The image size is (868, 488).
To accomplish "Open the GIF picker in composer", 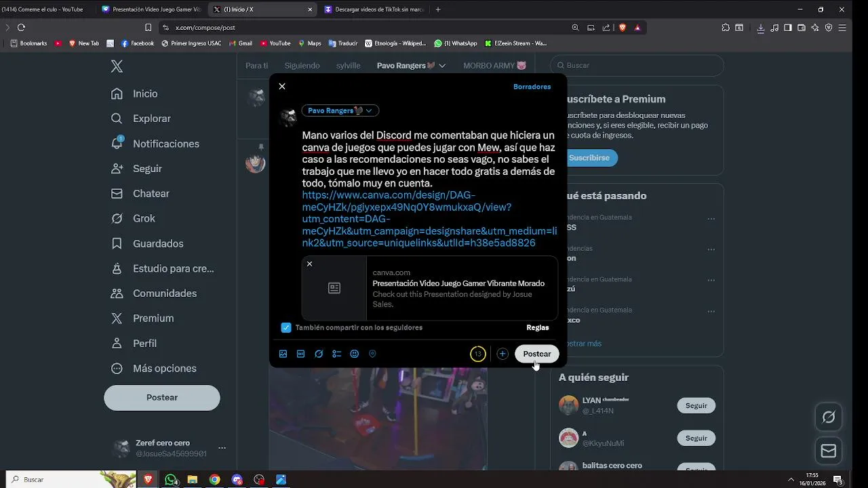I will click(x=300, y=354).
